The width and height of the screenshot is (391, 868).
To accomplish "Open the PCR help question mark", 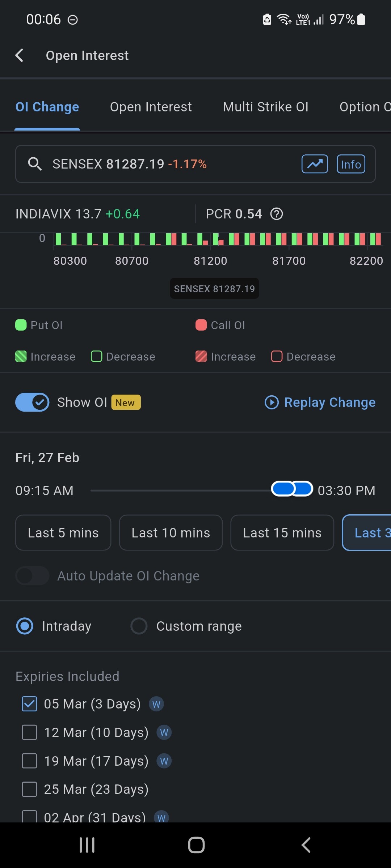I will [277, 214].
